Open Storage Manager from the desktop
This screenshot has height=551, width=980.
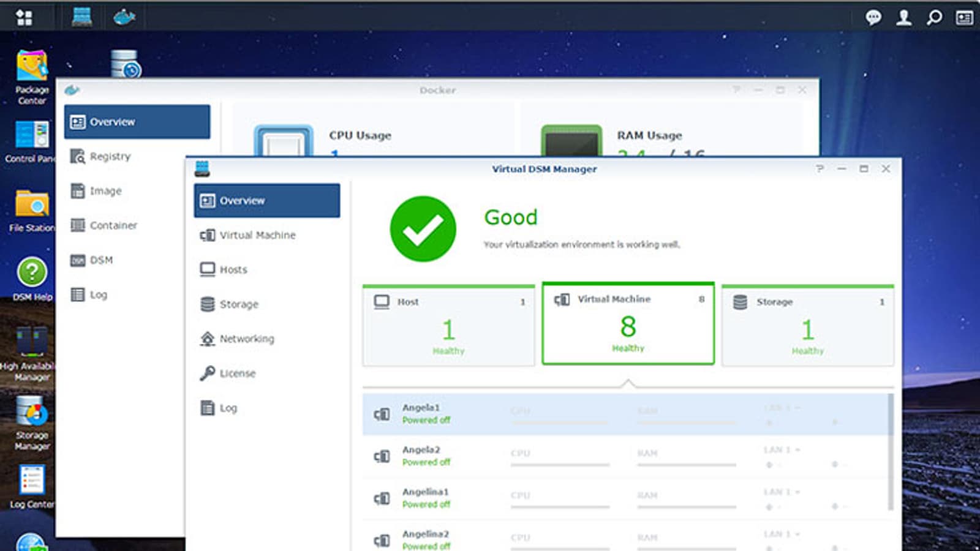(x=32, y=423)
